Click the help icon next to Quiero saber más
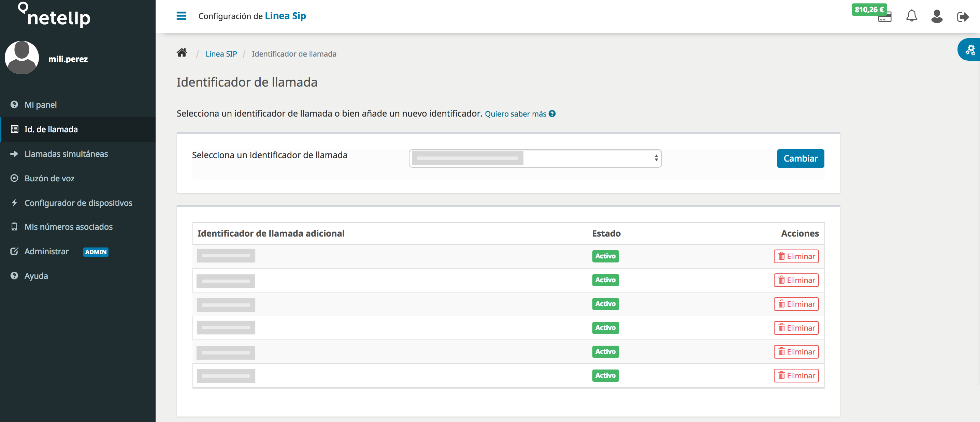This screenshot has height=422, width=980. 552,114
